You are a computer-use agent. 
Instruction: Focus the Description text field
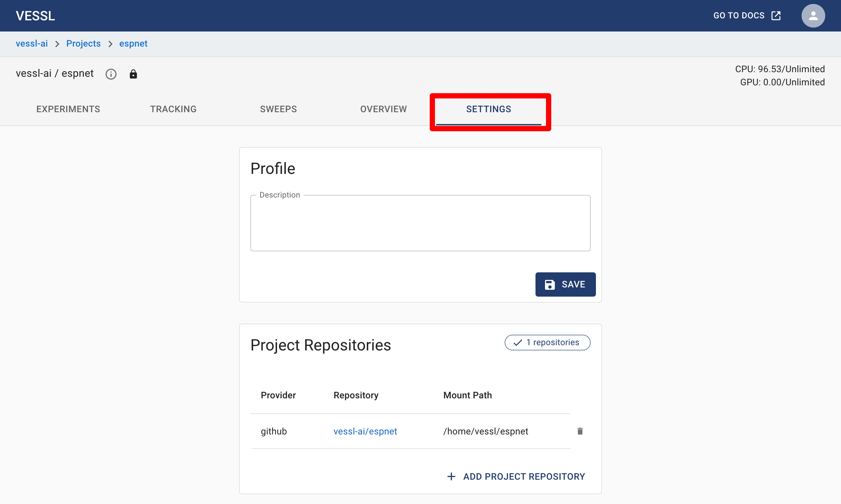click(420, 223)
